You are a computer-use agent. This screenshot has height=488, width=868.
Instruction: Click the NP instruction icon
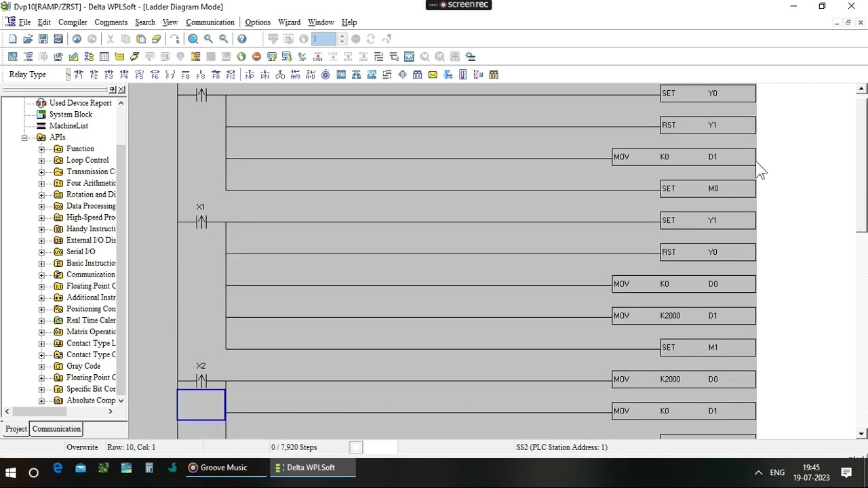click(x=250, y=75)
